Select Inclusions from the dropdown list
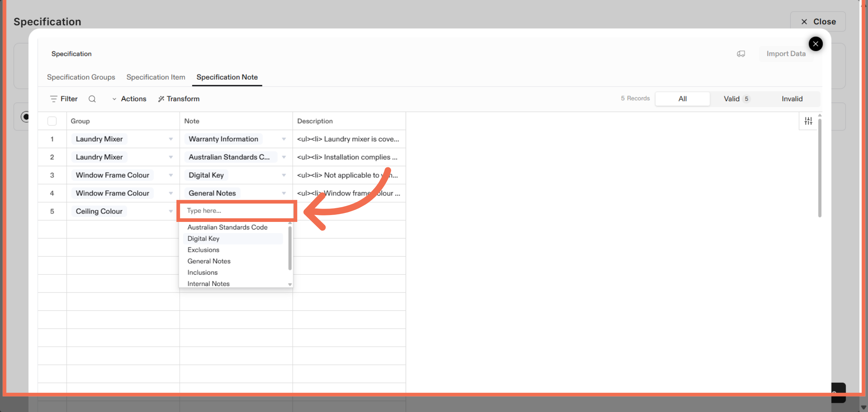The height and width of the screenshot is (412, 868). click(x=203, y=272)
